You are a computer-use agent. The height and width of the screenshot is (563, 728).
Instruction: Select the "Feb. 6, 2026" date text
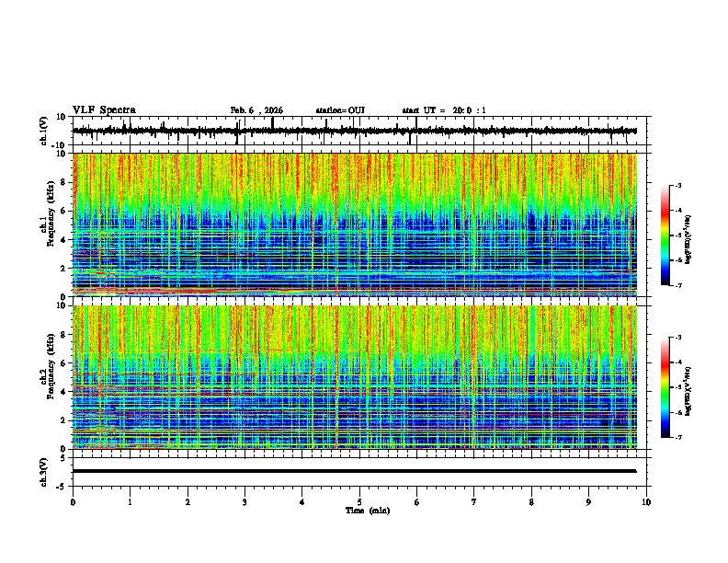click(256, 110)
